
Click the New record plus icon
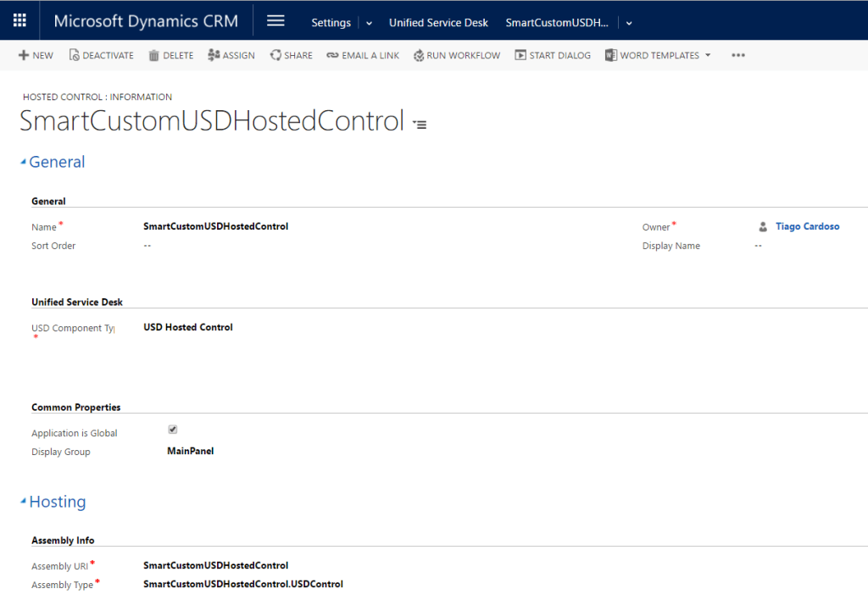[24, 55]
